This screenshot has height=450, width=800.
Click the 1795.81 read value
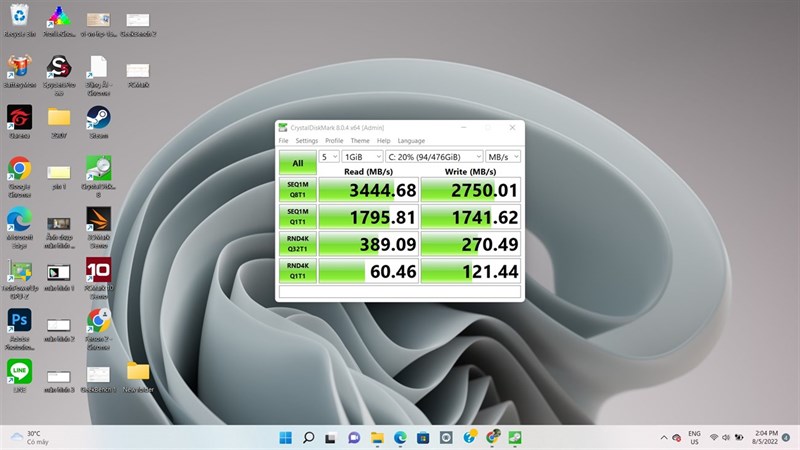pos(368,217)
